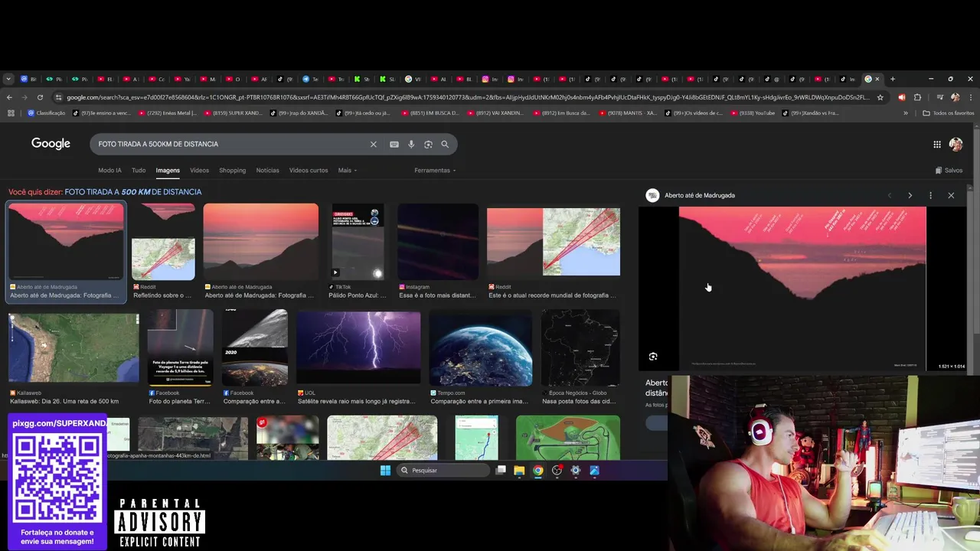Go to next image in preview panel
The image size is (980, 551).
pos(910,195)
